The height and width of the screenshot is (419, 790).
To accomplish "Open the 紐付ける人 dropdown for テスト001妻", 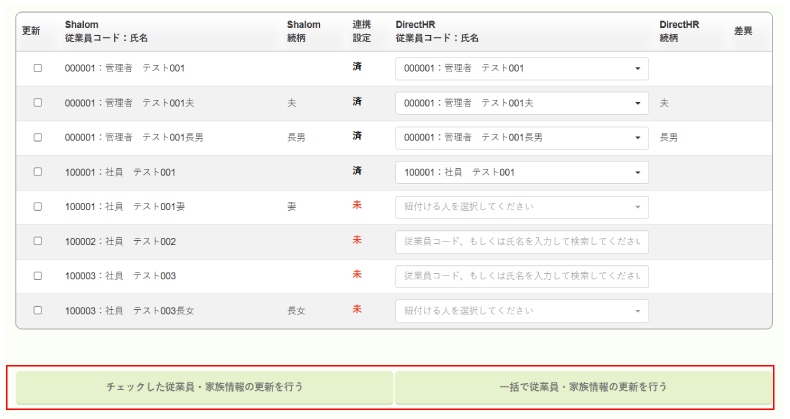I will [x=521, y=207].
